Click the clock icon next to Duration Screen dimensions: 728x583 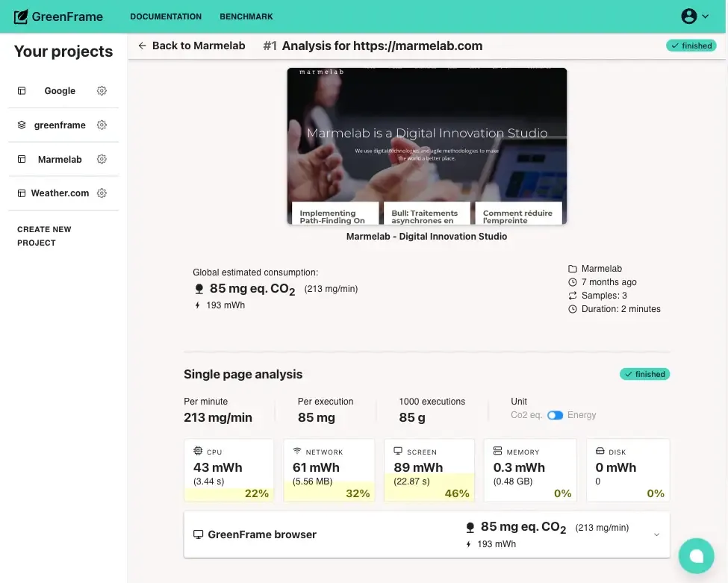tap(573, 309)
